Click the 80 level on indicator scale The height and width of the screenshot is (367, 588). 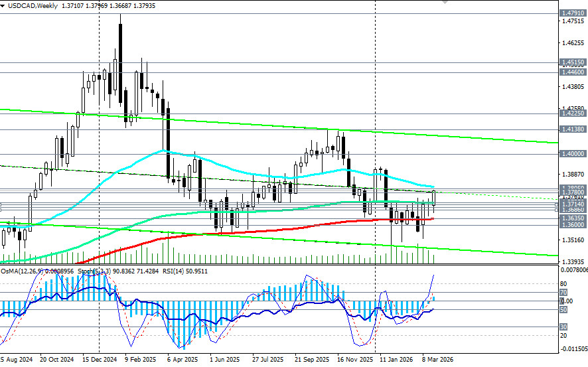click(x=563, y=284)
